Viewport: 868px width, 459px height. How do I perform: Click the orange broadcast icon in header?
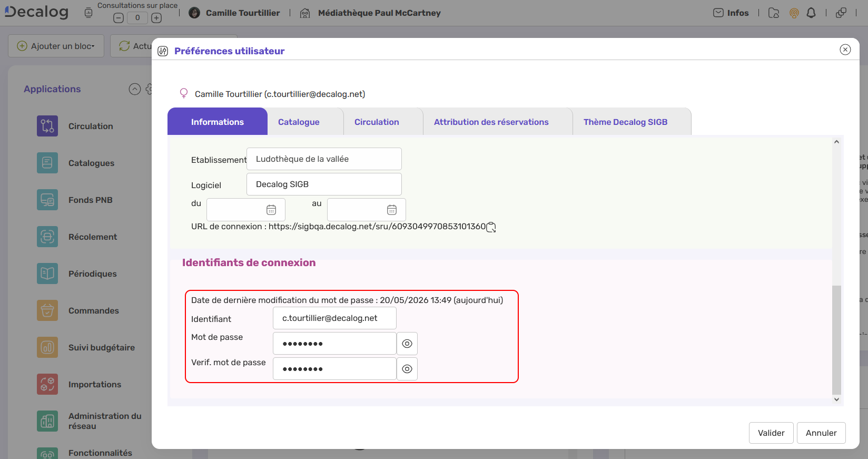click(794, 13)
